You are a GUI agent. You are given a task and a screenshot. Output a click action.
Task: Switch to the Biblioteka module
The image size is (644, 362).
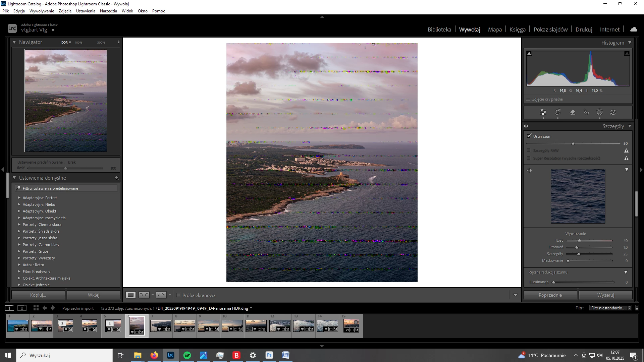[x=439, y=29]
